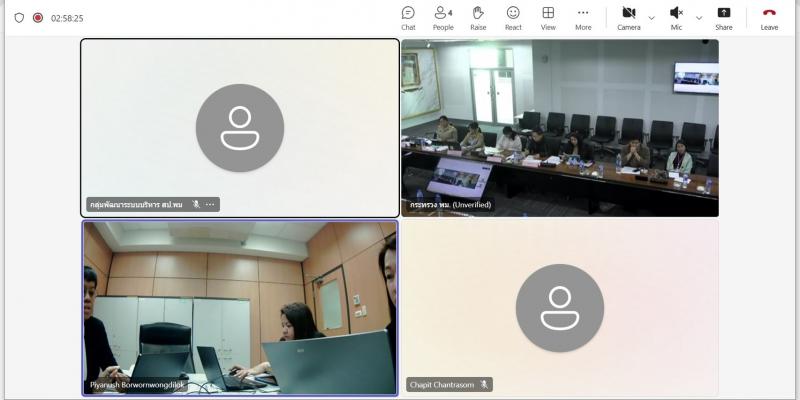The height and width of the screenshot is (400, 800).
Task: Select the conference room video tile
Action: point(560,128)
